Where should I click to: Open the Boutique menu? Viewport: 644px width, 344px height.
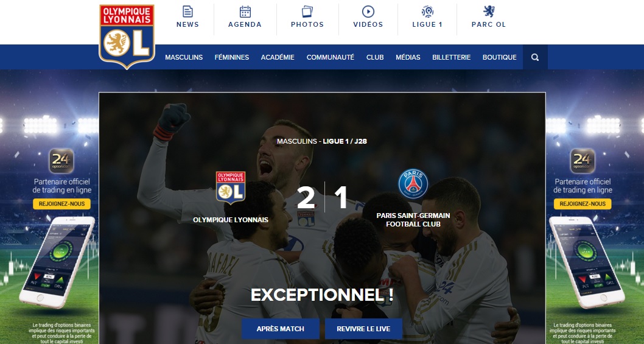[x=499, y=57]
